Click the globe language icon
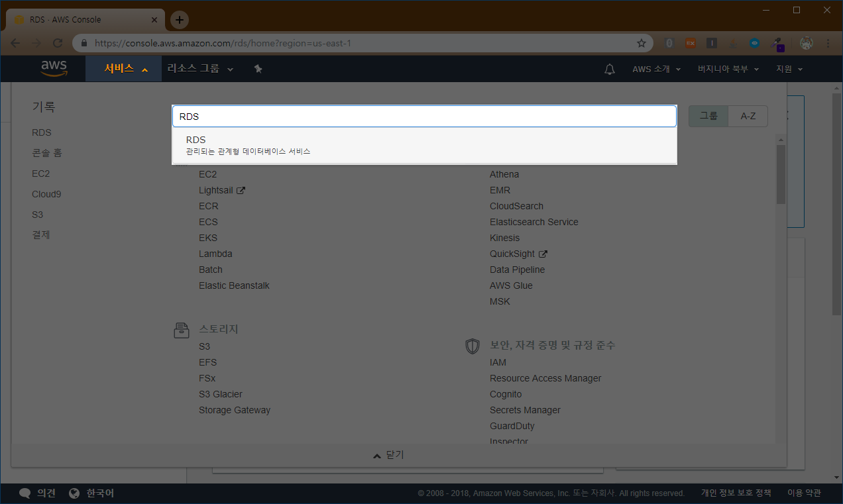 (x=74, y=493)
